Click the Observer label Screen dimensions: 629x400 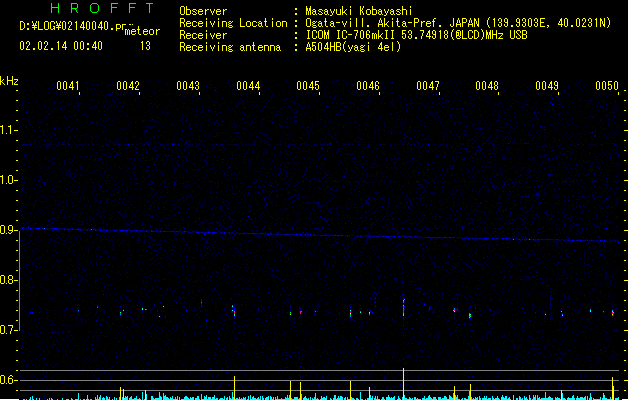click(x=203, y=11)
